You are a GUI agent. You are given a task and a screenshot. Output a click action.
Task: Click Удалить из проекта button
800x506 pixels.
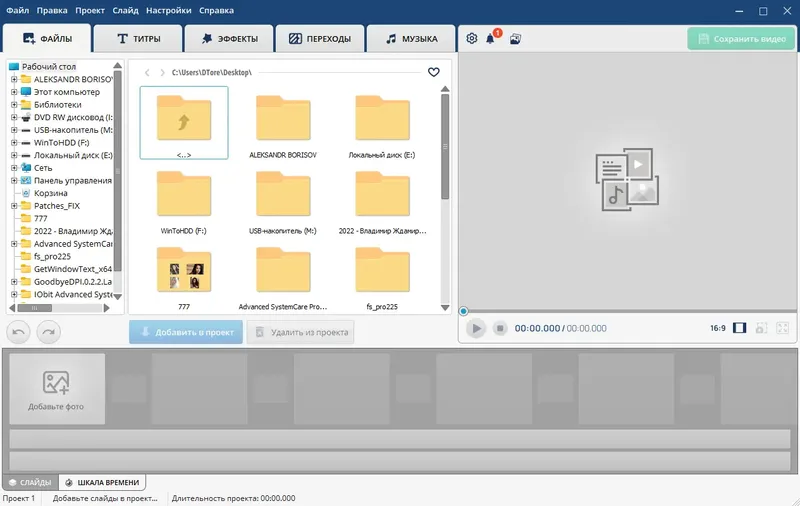[301, 332]
